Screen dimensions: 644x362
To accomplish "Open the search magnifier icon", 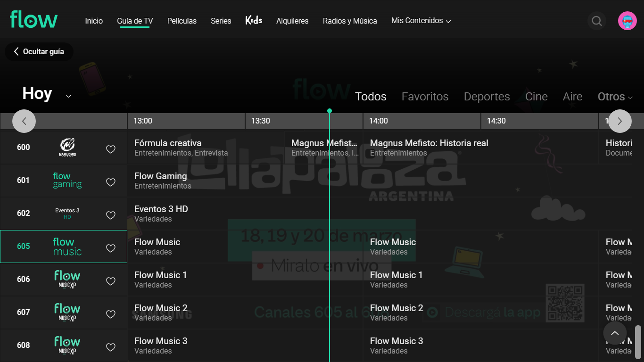I will 597,21.
